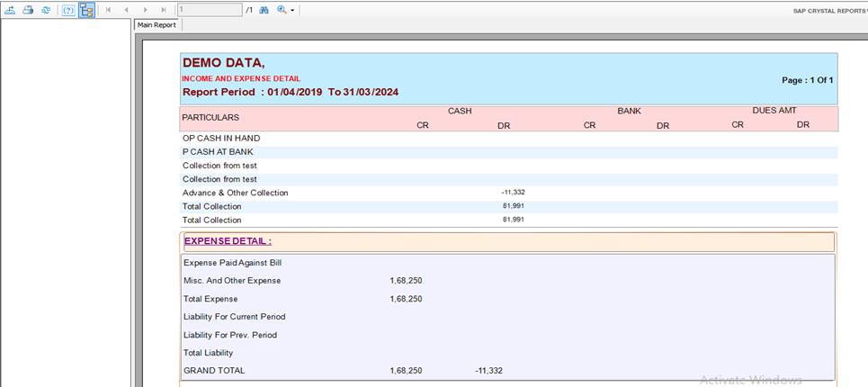The image size is (868, 387).
Task: Click the Print Report icon
Action: tap(28, 10)
